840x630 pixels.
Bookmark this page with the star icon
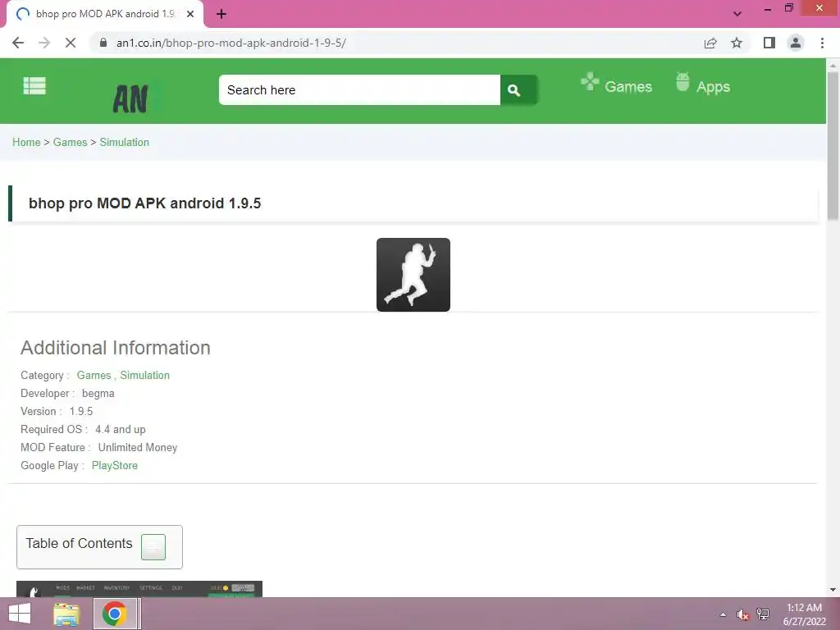pos(737,43)
